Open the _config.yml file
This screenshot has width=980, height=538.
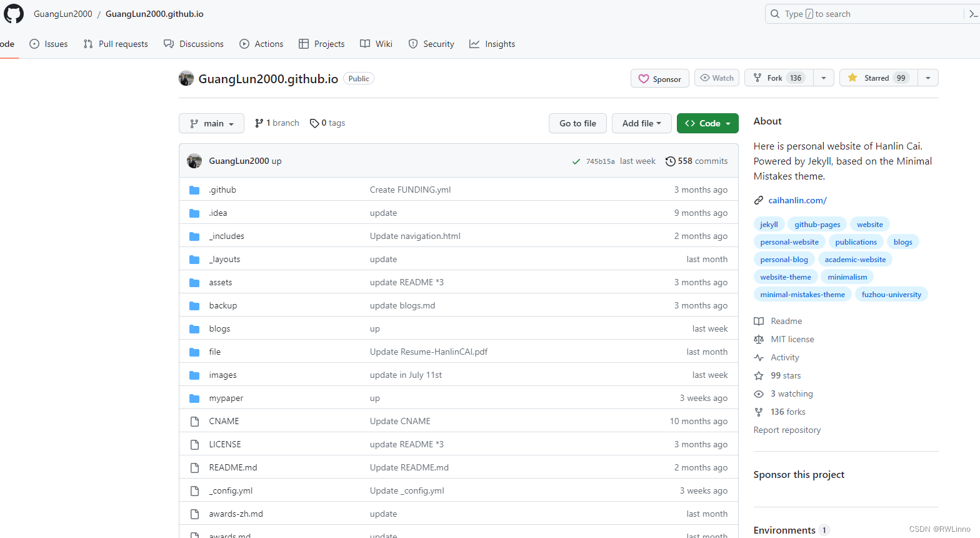click(231, 490)
